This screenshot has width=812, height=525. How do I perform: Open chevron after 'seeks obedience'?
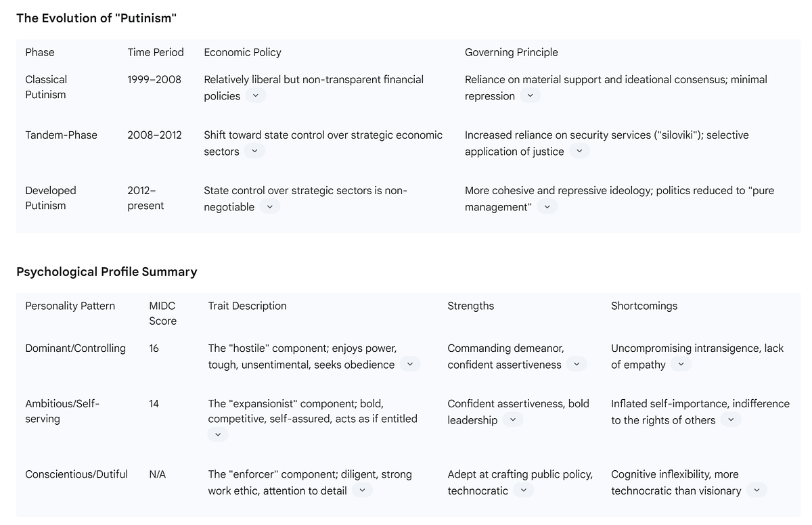pos(410,365)
